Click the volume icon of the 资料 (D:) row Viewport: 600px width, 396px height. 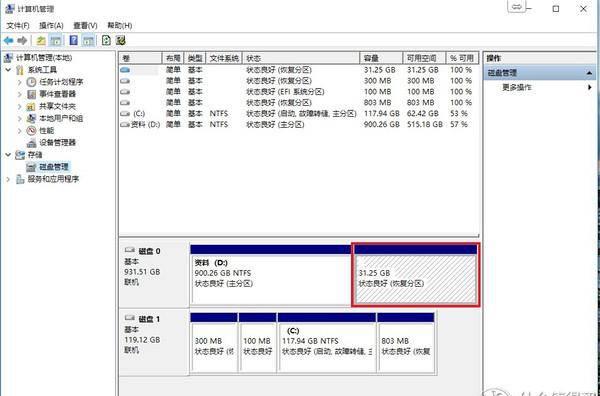point(125,124)
